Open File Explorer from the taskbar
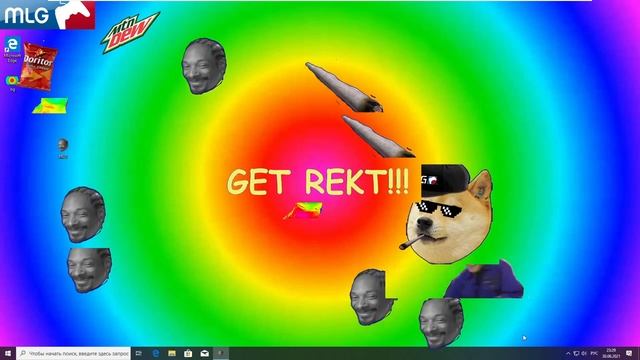640x360 pixels. pyautogui.click(x=172, y=353)
